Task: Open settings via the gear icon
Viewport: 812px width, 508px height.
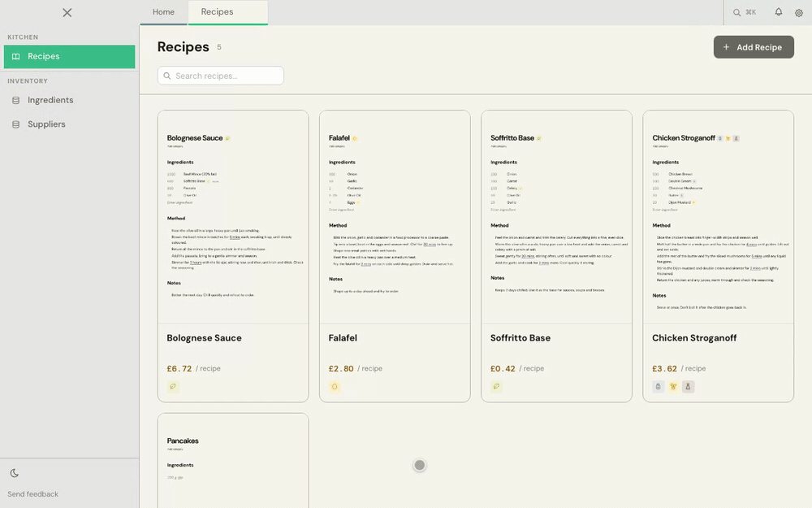Action: click(799, 13)
